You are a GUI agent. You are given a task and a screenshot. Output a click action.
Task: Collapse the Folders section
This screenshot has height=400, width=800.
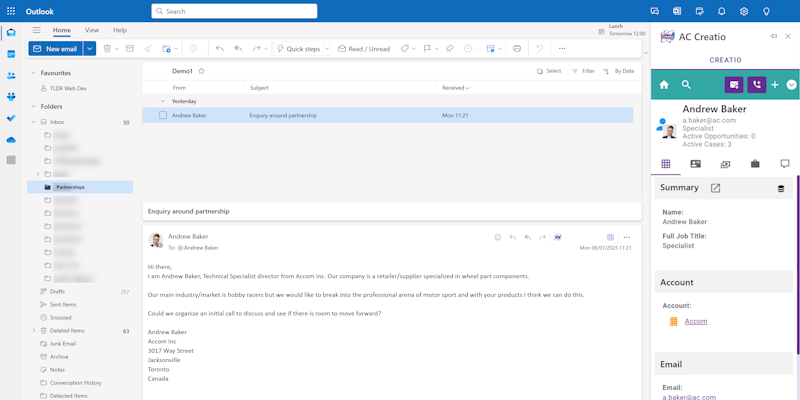click(x=33, y=107)
